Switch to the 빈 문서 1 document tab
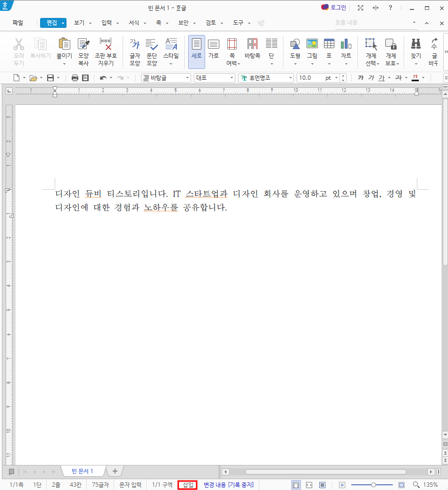Screen dimensions: 448x490 click(83, 471)
